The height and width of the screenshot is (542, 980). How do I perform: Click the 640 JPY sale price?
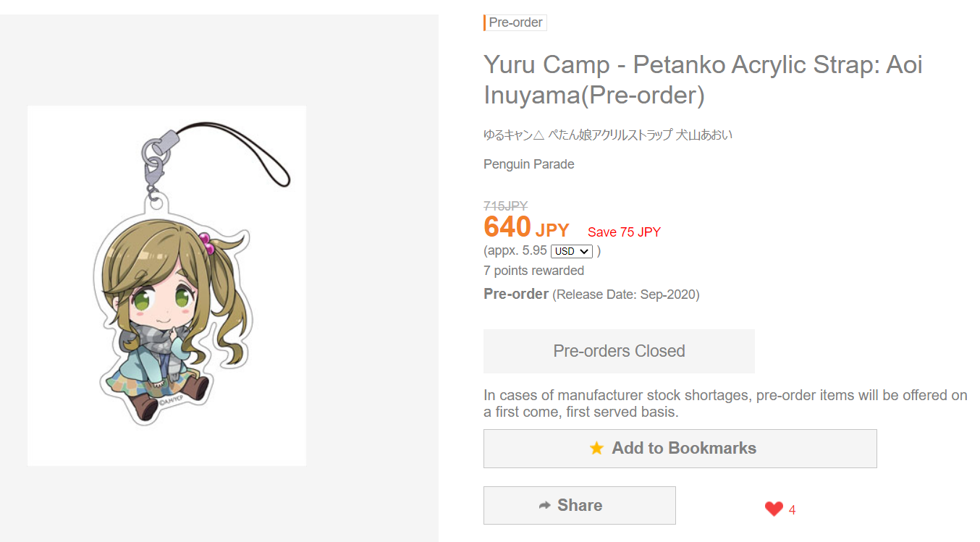coord(526,228)
